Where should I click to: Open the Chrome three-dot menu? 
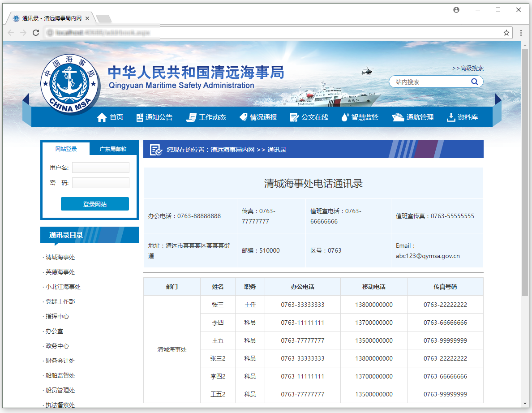pyautogui.click(x=521, y=33)
